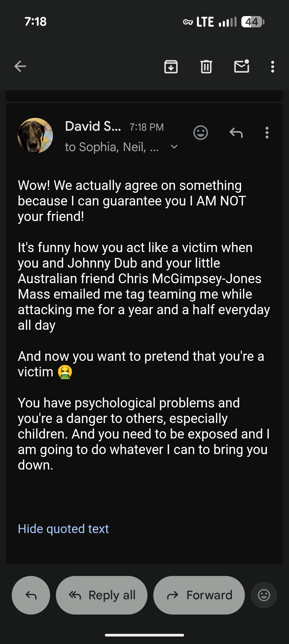This screenshot has width=289, height=644.
Task: Mark email as unread via envelope icon
Action: pos(242,66)
